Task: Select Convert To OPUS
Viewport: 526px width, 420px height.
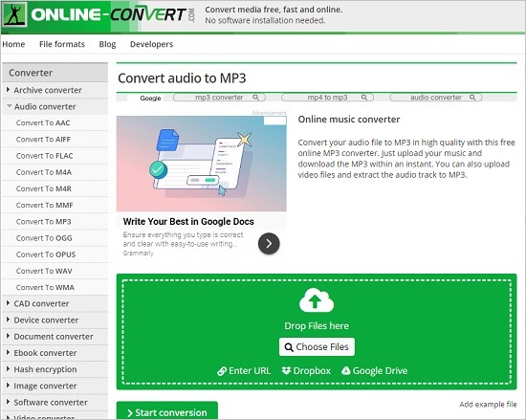Action: [55, 254]
